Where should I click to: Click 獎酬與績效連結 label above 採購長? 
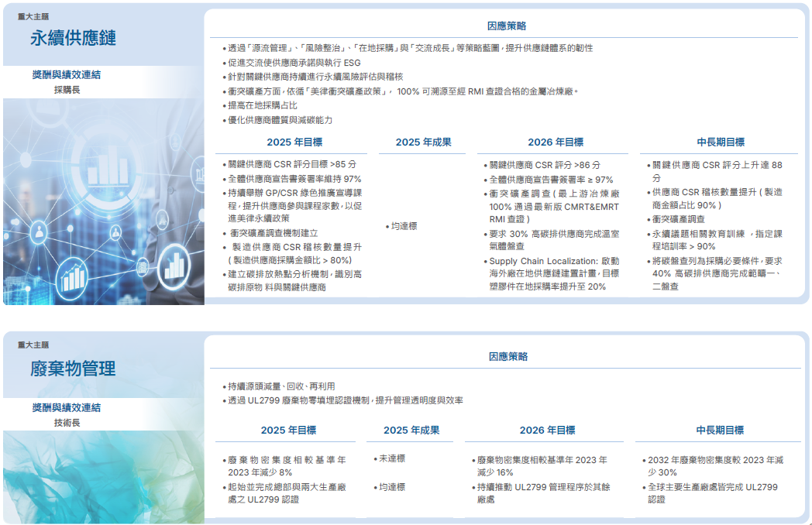tap(67, 74)
